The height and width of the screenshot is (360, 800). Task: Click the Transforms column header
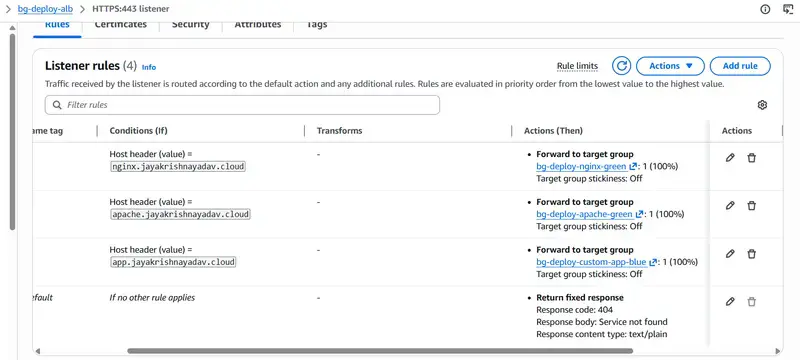pos(339,131)
